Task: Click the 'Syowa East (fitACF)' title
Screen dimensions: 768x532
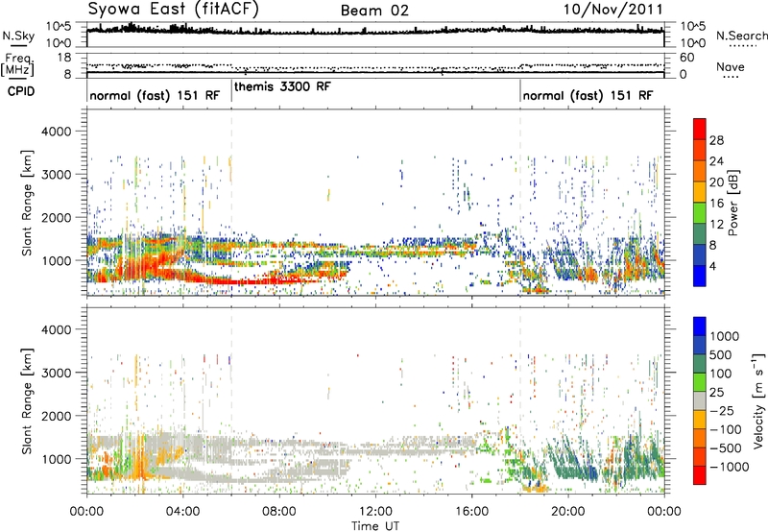Action: pos(173,9)
